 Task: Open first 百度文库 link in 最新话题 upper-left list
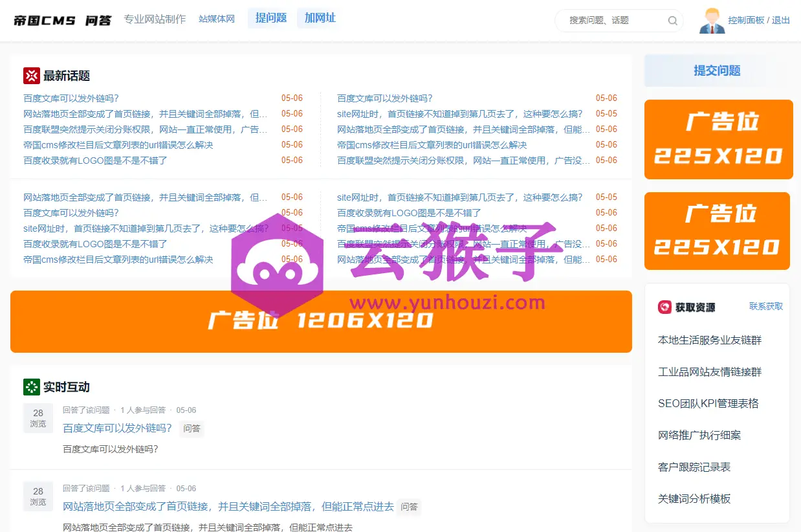pyautogui.click(x=71, y=98)
